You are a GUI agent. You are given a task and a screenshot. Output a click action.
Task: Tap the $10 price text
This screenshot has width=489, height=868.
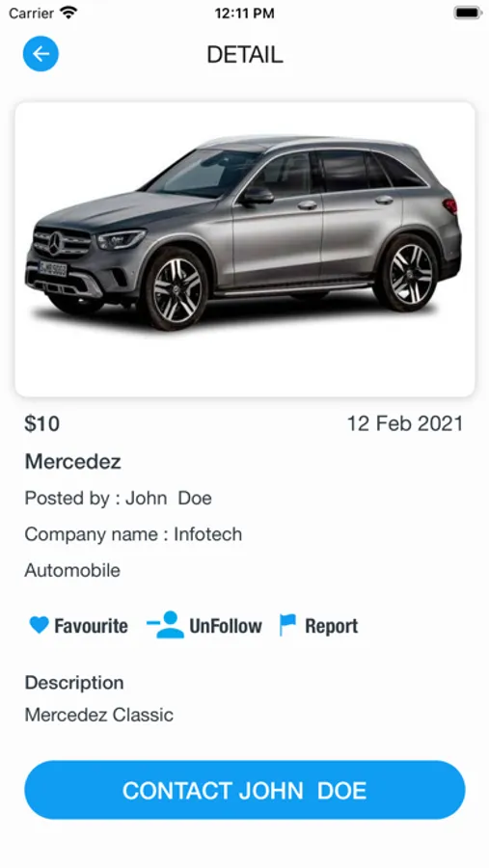click(x=42, y=424)
